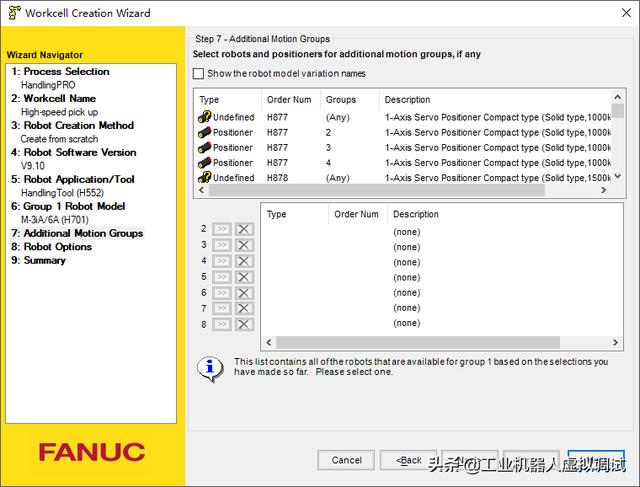Click the upper list scroll down arrow
The width and height of the screenshot is (640, 487).
618,176
